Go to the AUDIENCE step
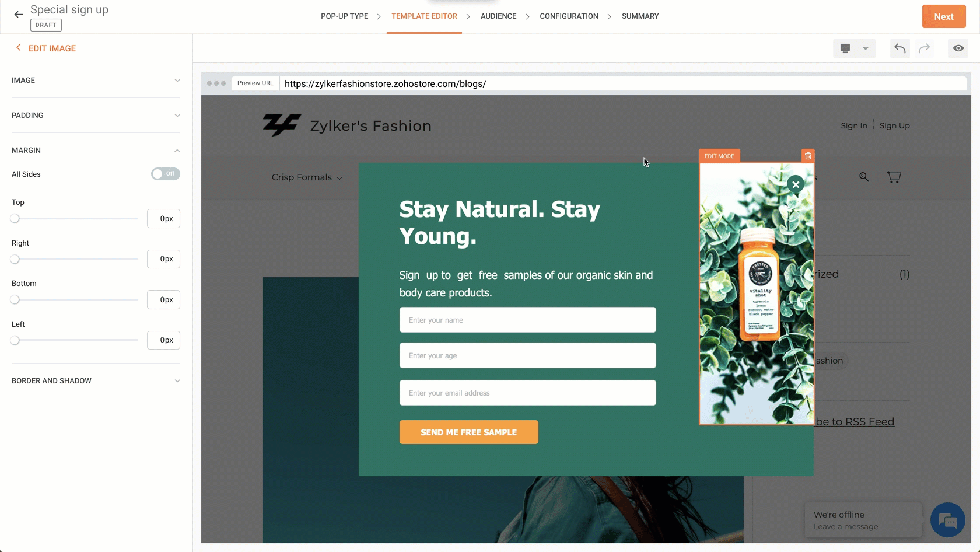The height and width of the screenshot is (552, 980). [x=498, y=16]
